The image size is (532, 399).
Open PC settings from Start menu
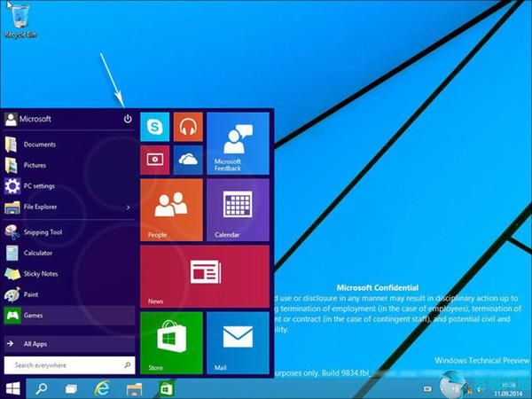[x=69, y=186]
